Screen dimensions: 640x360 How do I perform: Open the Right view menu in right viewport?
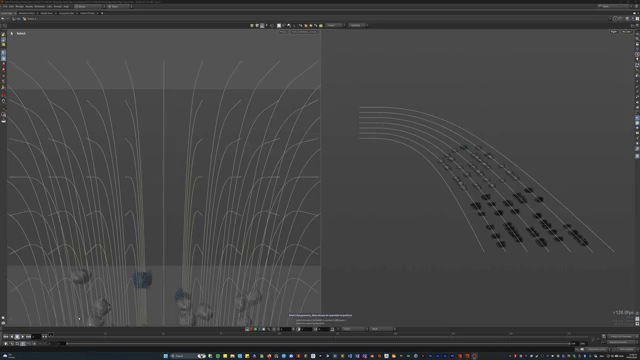click(x=614, y=32)
